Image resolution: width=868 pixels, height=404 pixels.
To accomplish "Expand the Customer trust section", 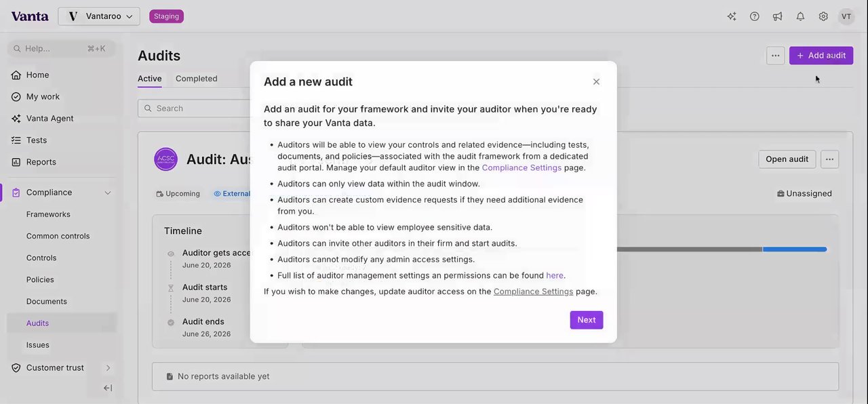I will coord(107,367).
